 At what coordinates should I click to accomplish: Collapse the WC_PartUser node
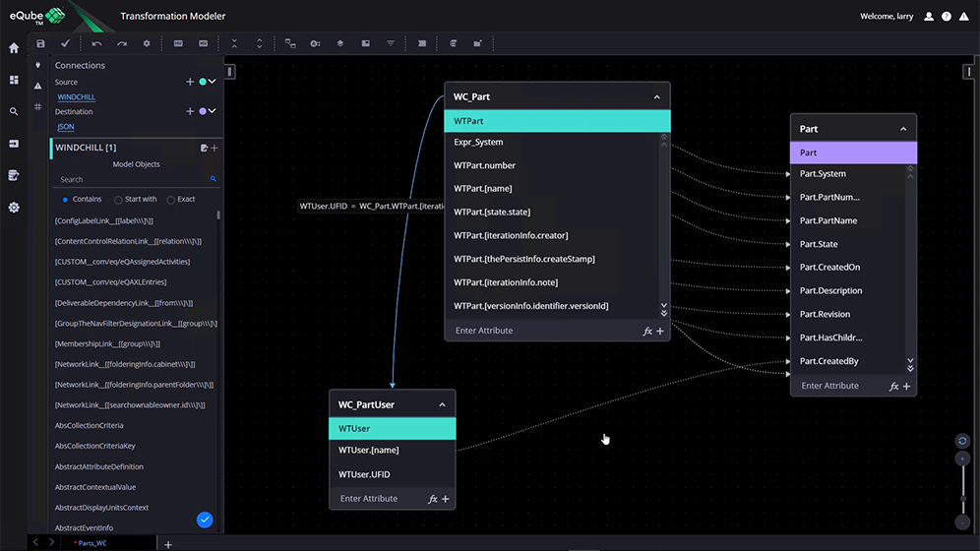tap(442, 404)
